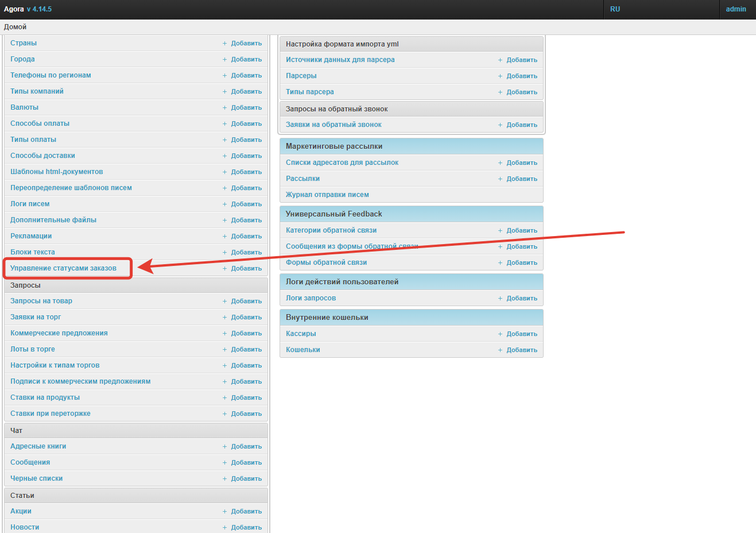This screenshot has height=533, width=756.
Task: Open the admin user menu
Action: pyautogui.click(x=735, y=9)
